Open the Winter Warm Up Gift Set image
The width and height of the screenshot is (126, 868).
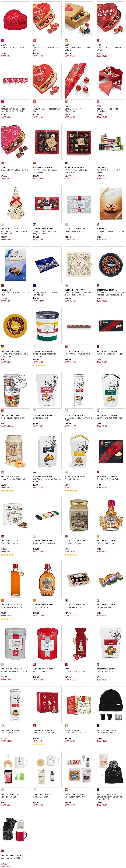click(15, 830)
